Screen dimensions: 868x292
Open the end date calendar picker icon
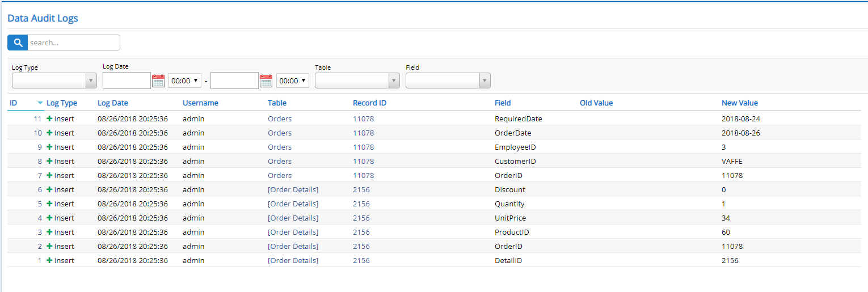point(266,81)
